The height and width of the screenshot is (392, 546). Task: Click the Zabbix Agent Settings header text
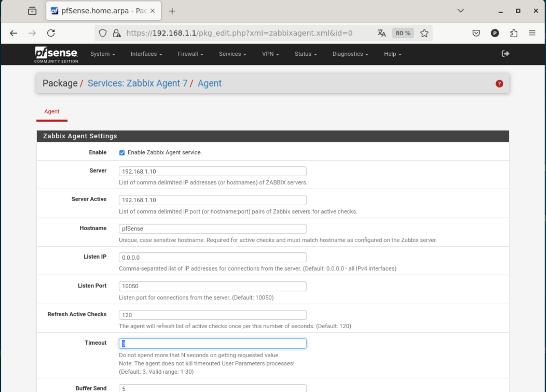click(80, 136)
